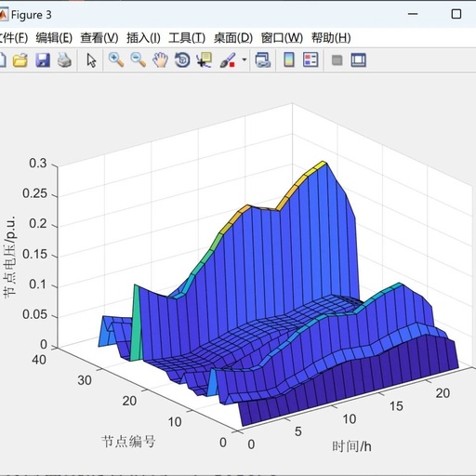Click the y-axis label 节点编号
This screenshot has height=476, width=476.
[x=128, y=442]
